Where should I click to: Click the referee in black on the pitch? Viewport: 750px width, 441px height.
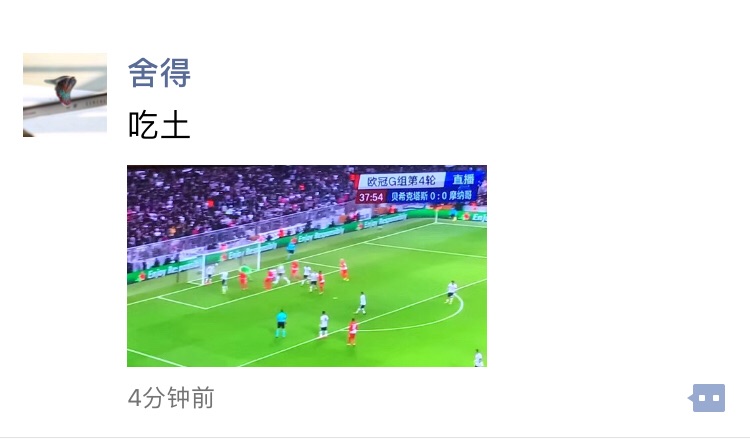point(281,324)
